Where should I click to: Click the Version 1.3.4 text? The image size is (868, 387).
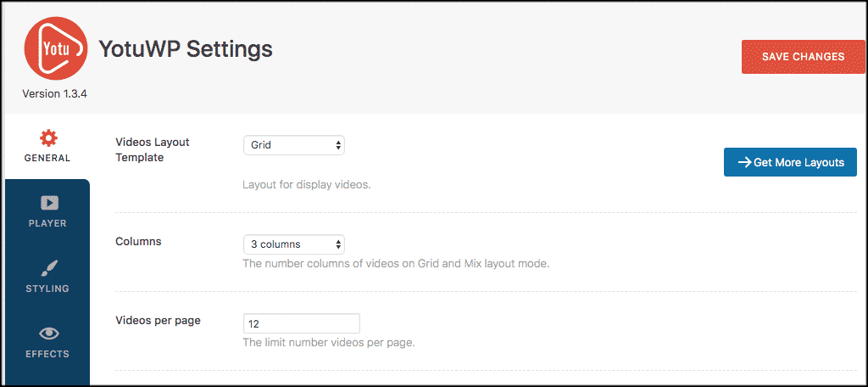point(54,93)
